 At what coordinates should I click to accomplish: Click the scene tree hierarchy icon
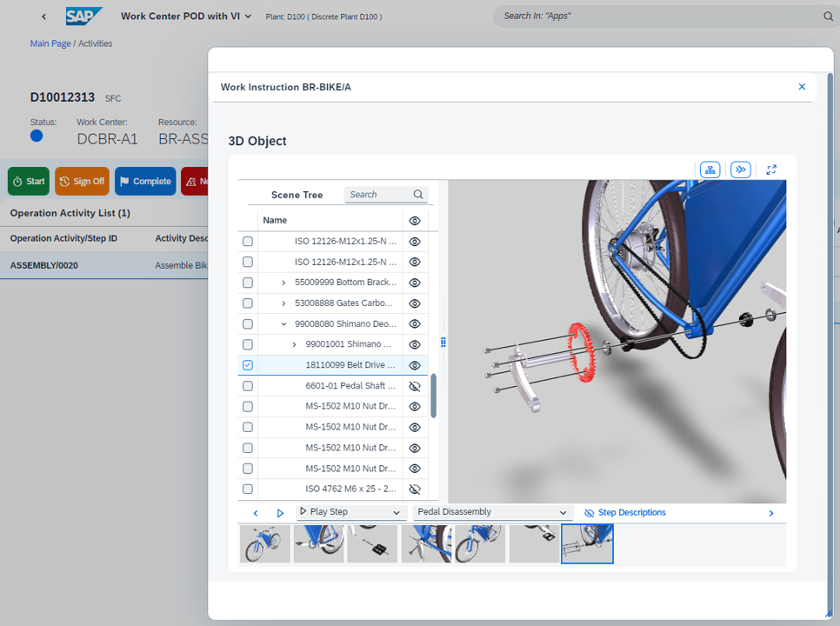point(710,170)
